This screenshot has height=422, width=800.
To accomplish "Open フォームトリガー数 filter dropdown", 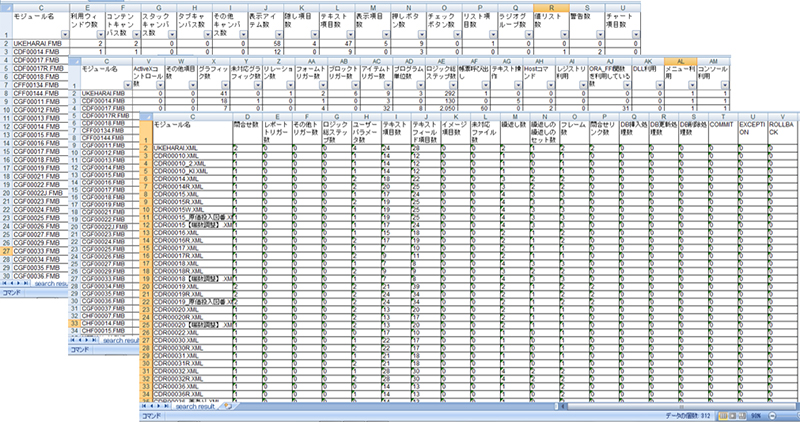I will click(323, 85).
